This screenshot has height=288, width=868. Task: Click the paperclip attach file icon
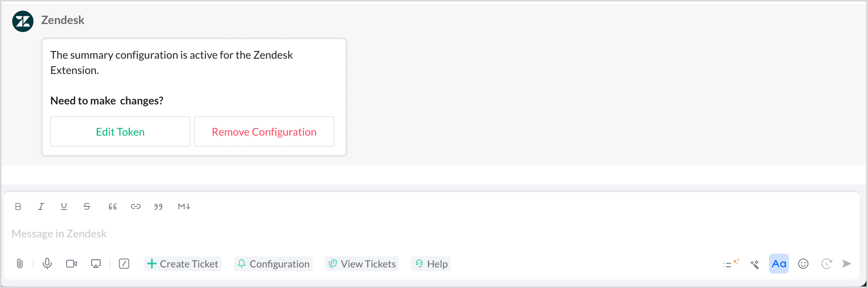pyautogui.click(x=20, y=264)
